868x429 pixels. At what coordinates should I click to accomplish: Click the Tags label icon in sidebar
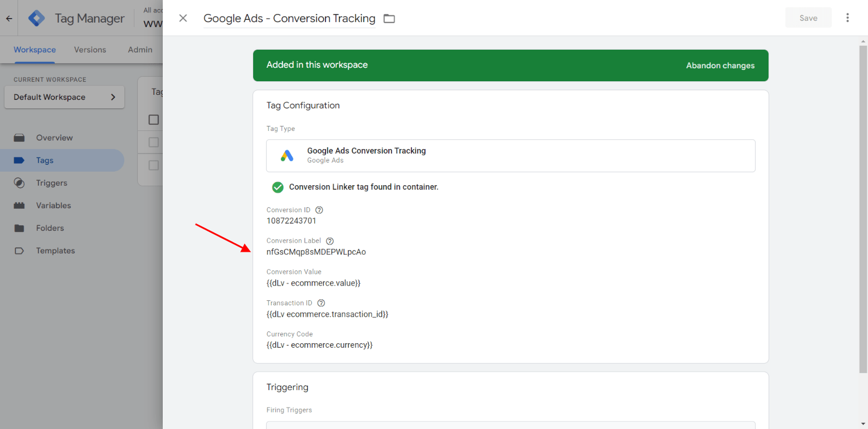[19, 160]
